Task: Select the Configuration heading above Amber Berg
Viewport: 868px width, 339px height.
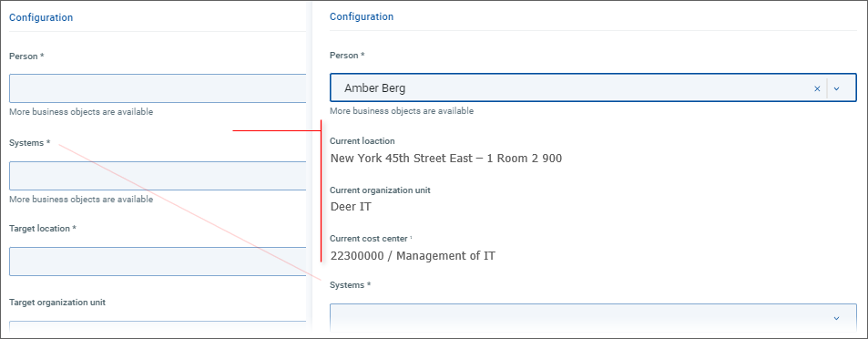Action: pyautogui.click(x=362, y=16)
